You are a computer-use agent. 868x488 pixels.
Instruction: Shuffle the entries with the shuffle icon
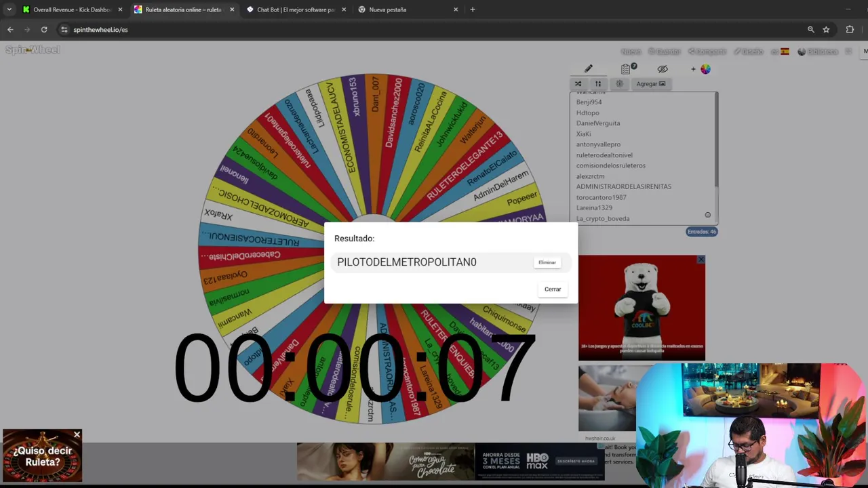[578, 84]
